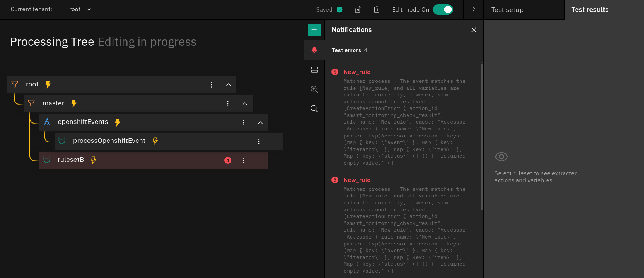
Task: Click the green plus add button
Action: pyautogui.click(x=314, y=30)
